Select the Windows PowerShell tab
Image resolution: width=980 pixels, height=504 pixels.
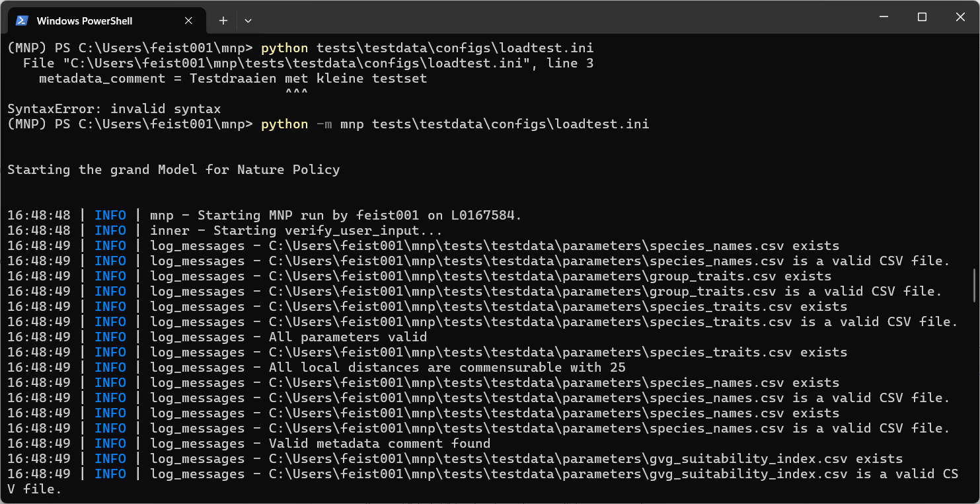click(86, 21)
